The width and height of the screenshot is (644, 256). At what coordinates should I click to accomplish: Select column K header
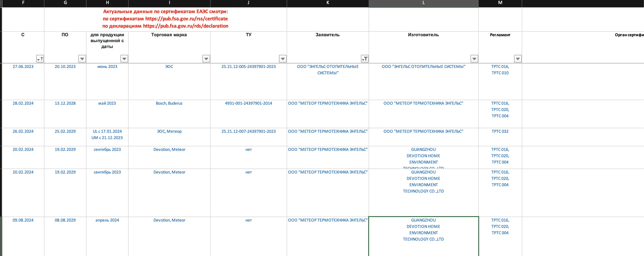328,3
